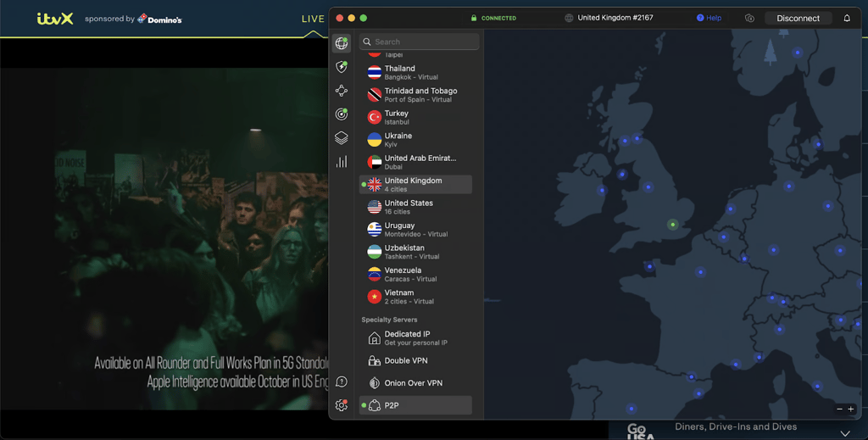Click the Specialty Servers heading
Screen dimensions: 868x440
point(389,320)
